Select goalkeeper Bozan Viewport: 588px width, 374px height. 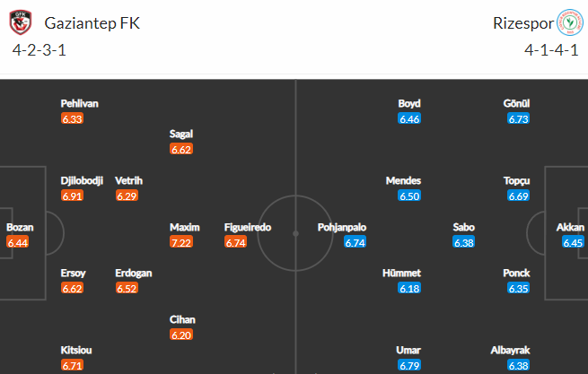pyautogui.click(x=20, y=227)
